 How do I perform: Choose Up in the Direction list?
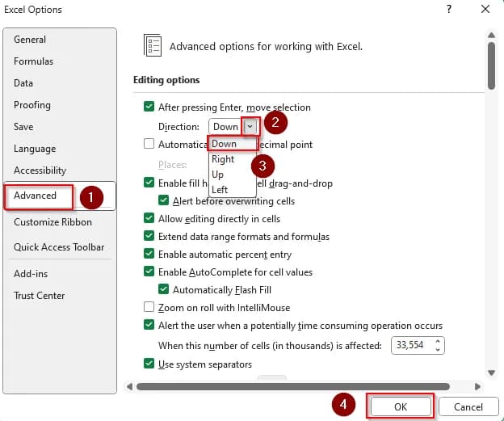[x=233, y=175]
